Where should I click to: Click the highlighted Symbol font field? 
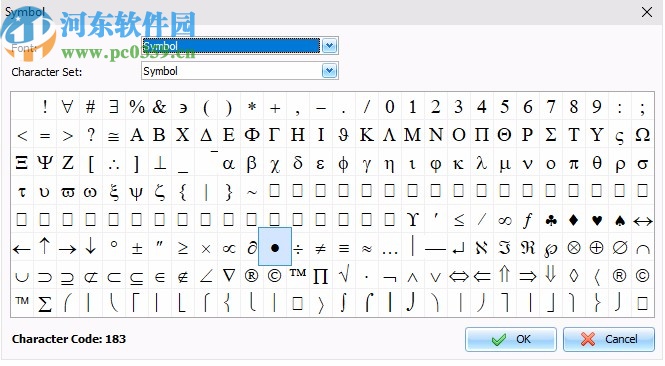point(231,45)
